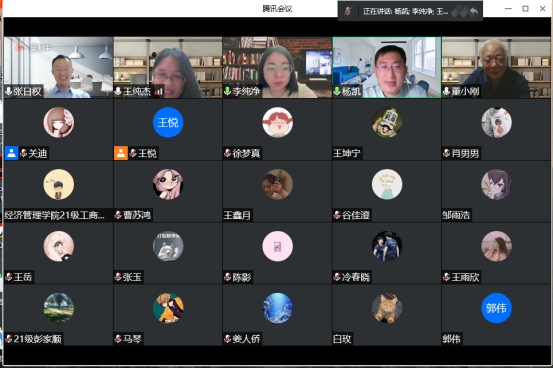
Task: Click the orange co-host badge beside 王悦
Action: click(x=121, y=153)
